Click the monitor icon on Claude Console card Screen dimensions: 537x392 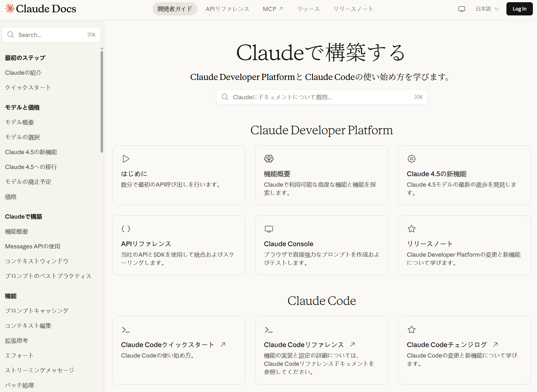pos(269,229)
